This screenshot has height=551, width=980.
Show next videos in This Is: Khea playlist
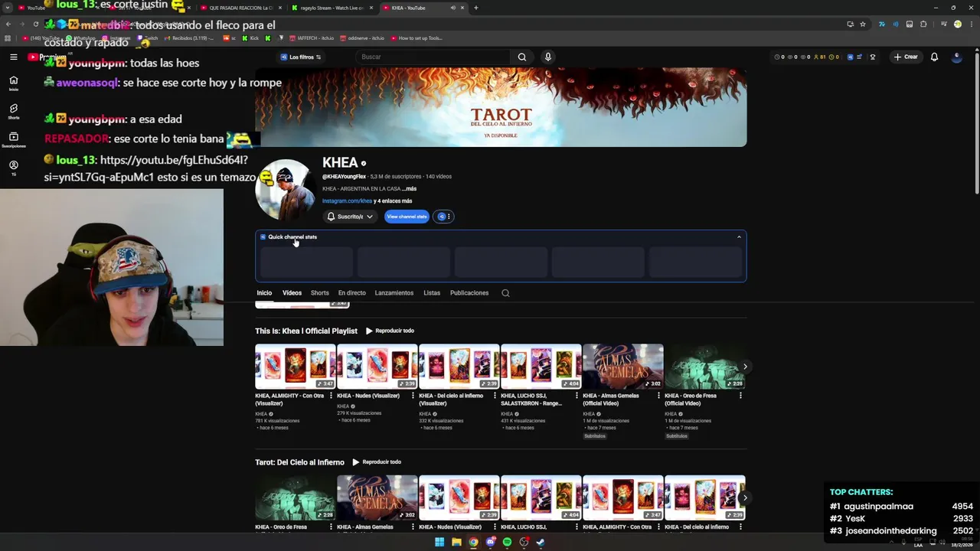(745, 367)
